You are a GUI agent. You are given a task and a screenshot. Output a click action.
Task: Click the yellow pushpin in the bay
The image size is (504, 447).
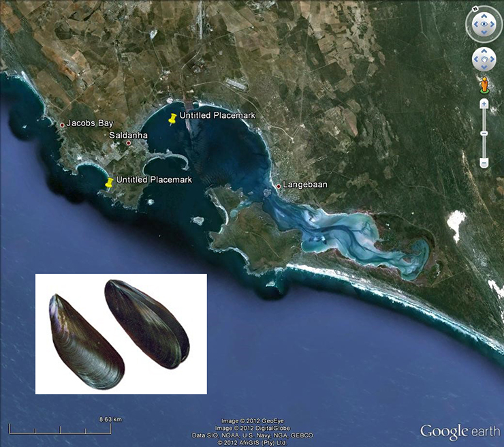[x=172, y=119]
